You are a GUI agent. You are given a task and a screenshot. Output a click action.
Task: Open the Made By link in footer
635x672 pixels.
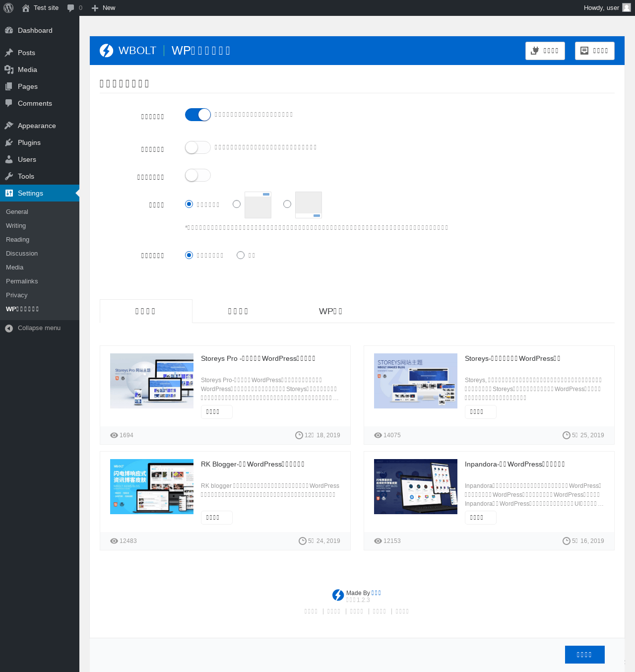tap(377, 593)
